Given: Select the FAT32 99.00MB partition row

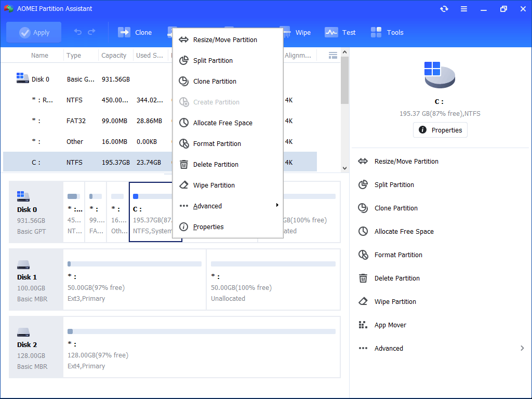Looking at the screenshot, I should [x=159, y=121].
